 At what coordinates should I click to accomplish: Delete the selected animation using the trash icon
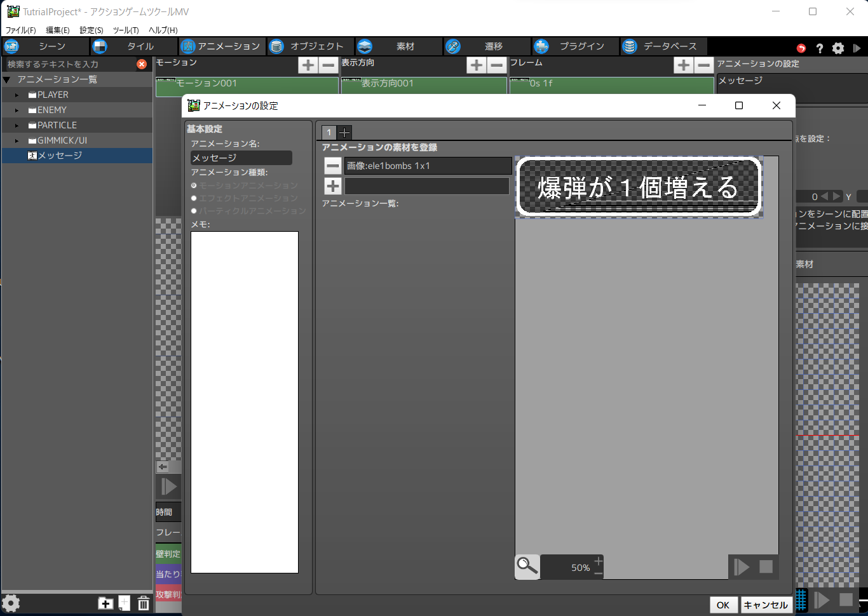point(144,603)
